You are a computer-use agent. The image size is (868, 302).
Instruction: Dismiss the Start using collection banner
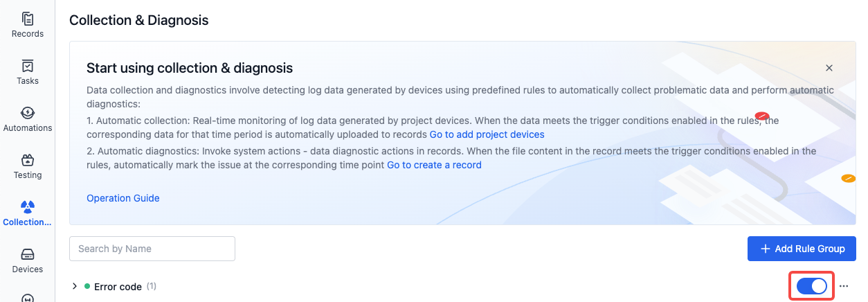coord(829,68)
